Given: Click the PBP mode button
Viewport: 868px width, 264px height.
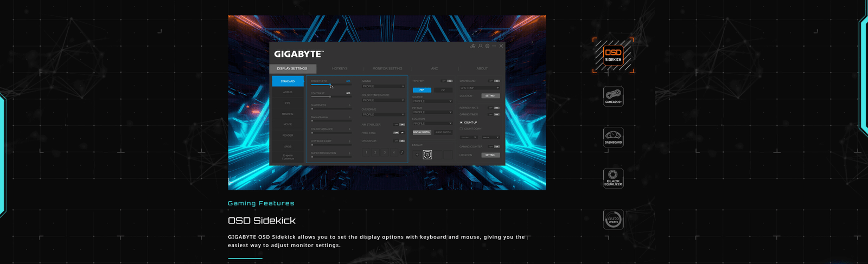Looking at the screenshot, I should pos(422,90).
